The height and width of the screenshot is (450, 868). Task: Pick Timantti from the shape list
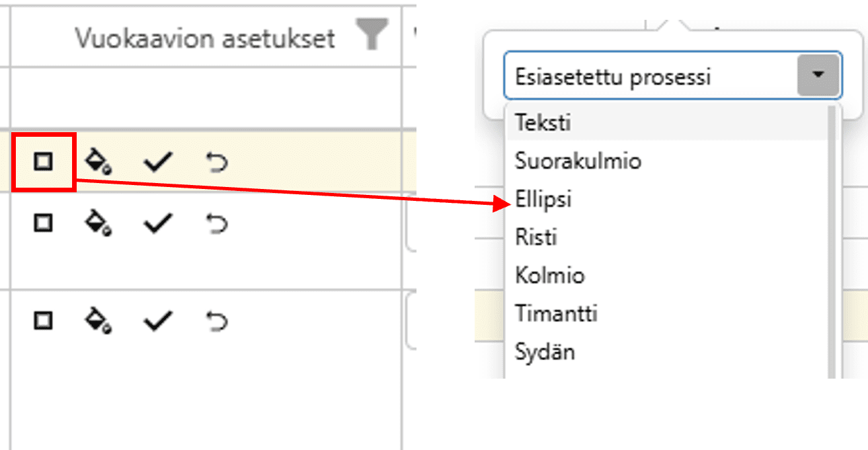(x=556, y=313)
